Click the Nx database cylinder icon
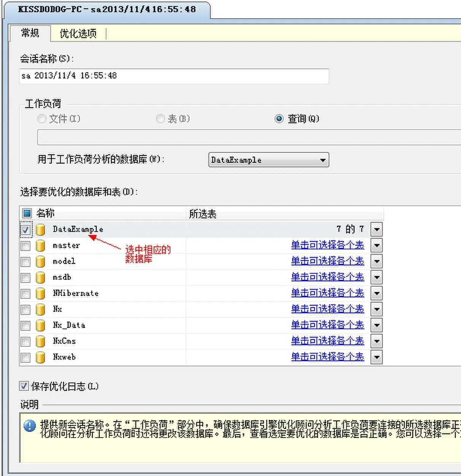The height and width of the screenshot is (476, 461). click(x=40, y=309)
